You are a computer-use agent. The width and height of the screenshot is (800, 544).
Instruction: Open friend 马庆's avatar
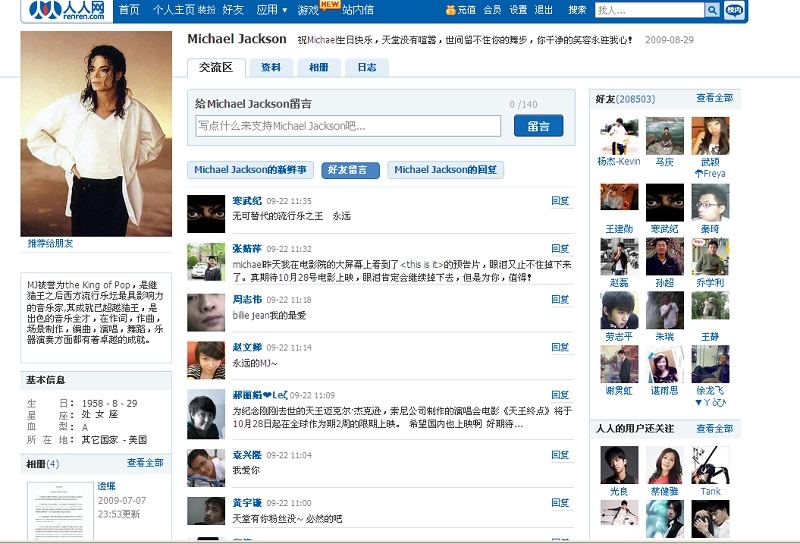665,136
